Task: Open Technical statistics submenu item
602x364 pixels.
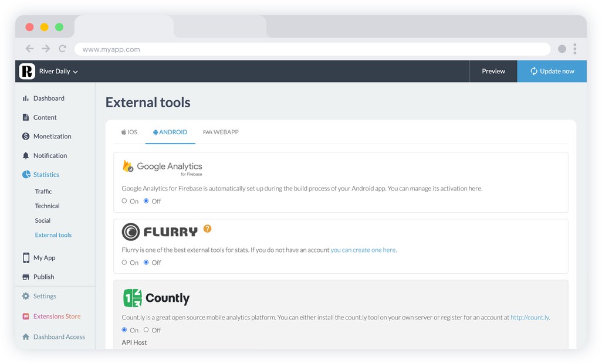Action: coord(47,206)
